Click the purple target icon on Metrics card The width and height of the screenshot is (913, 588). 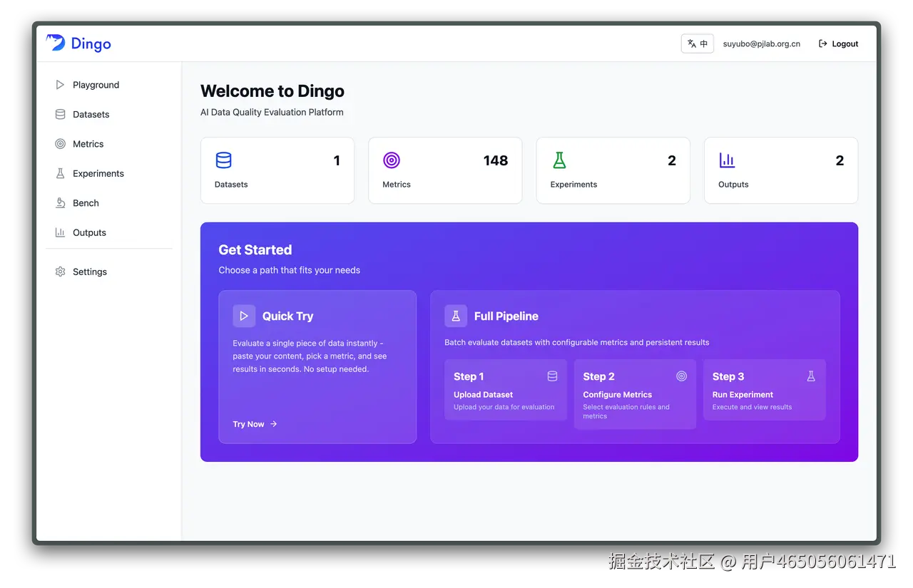[x=392, y=160]
